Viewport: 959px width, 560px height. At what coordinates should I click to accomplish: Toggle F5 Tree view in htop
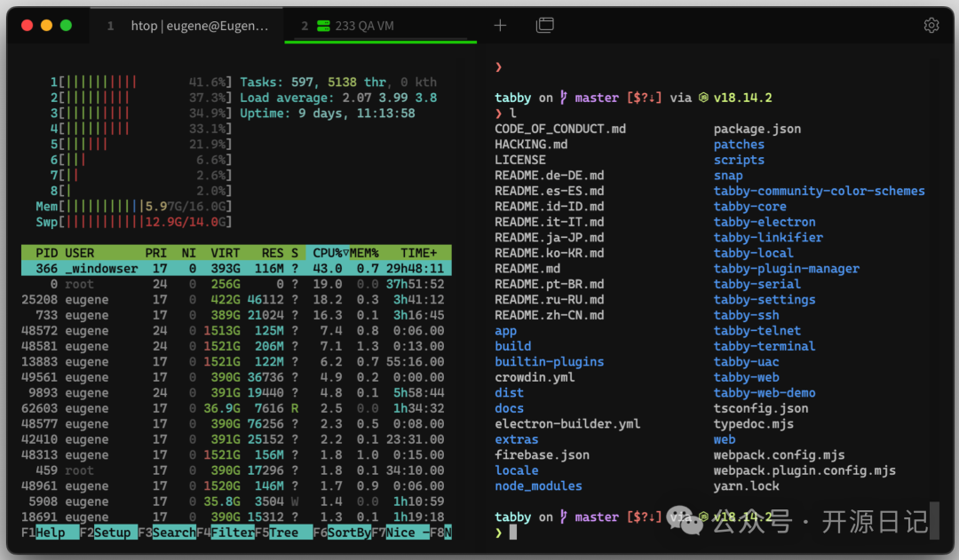click(x=284, y=532)
